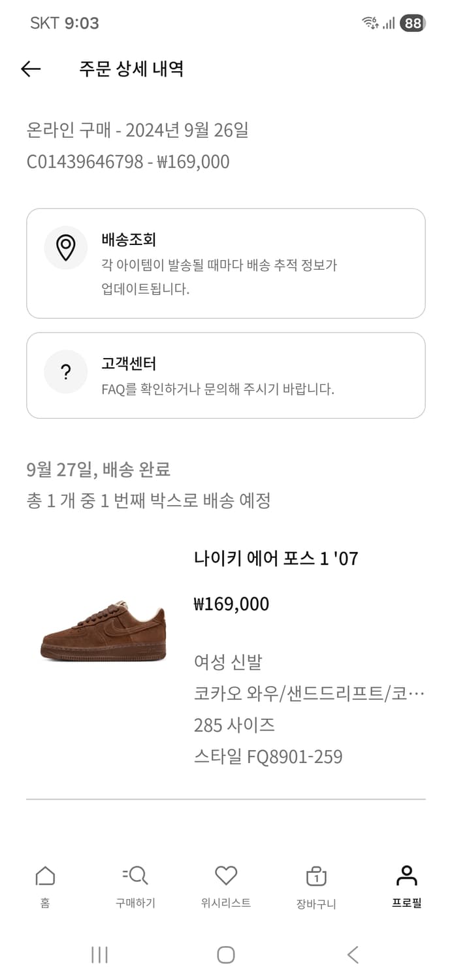Viewport: 452px width, 980px height.
Task: Open the Android recent apps button
Action: [x=99, y=955]
